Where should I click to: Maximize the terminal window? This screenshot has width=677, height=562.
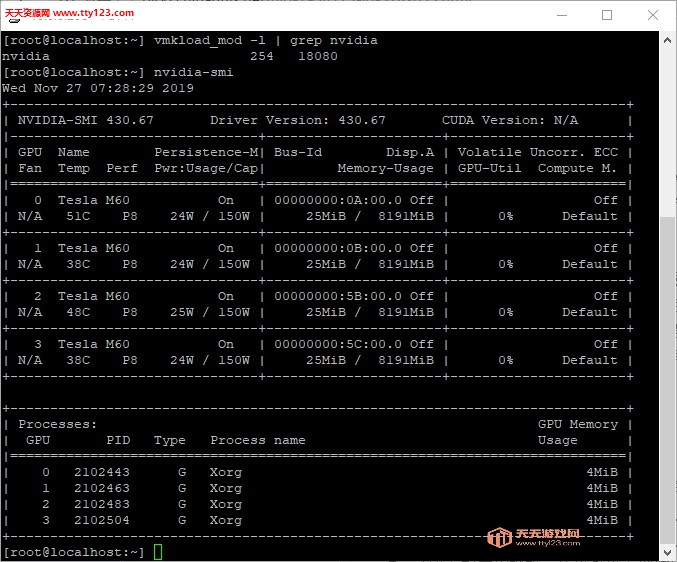coord(607,15)
